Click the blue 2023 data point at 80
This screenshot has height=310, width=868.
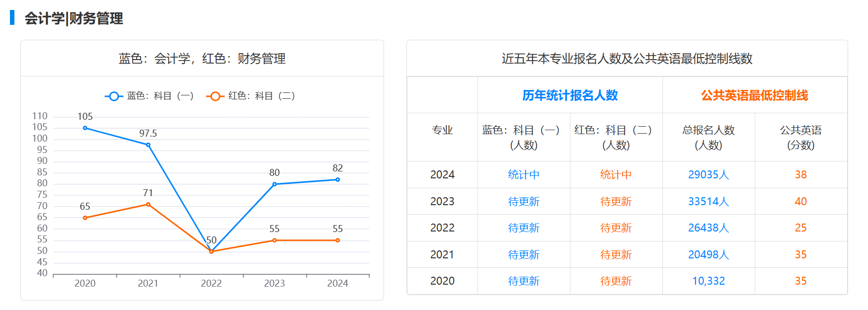pos(274,184)
